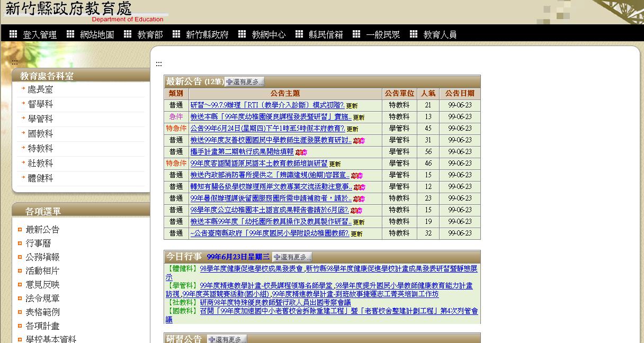Click grid icon beside 登入管理
The height and width of the screenshot is (343, 644).
(x=13, y=34)
